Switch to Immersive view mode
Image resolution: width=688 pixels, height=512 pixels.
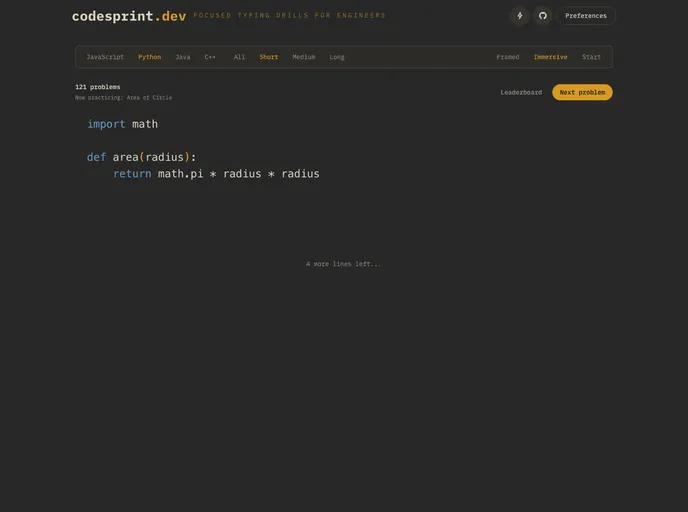pyautogui.click(x=550, y=57)
